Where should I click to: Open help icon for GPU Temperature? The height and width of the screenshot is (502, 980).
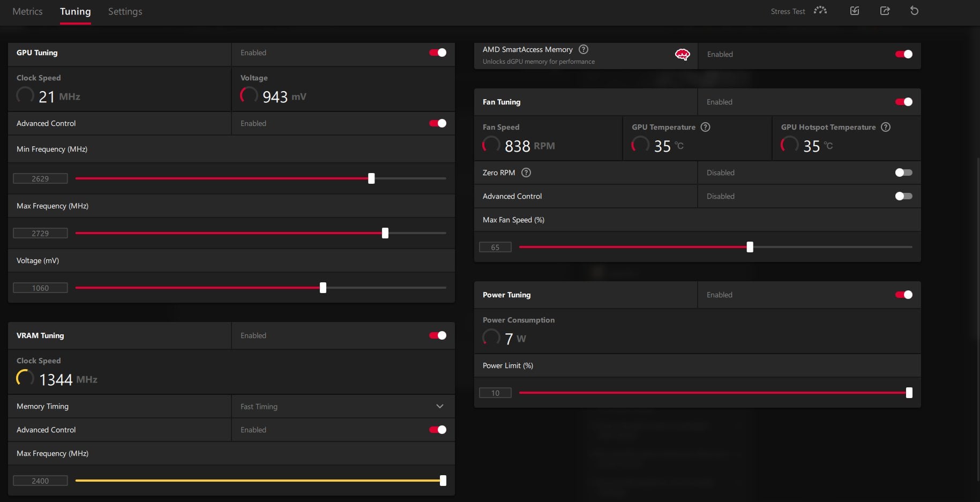705,127
